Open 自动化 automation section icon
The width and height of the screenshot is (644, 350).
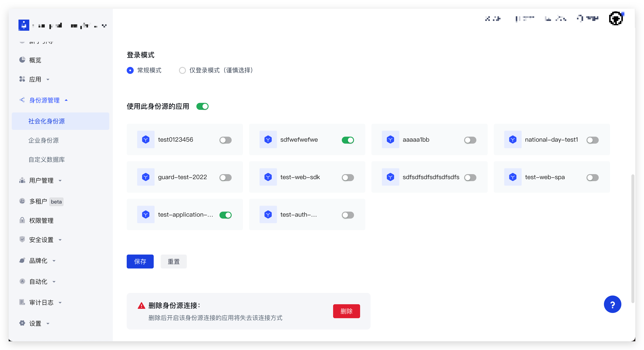tap(22, 281)
